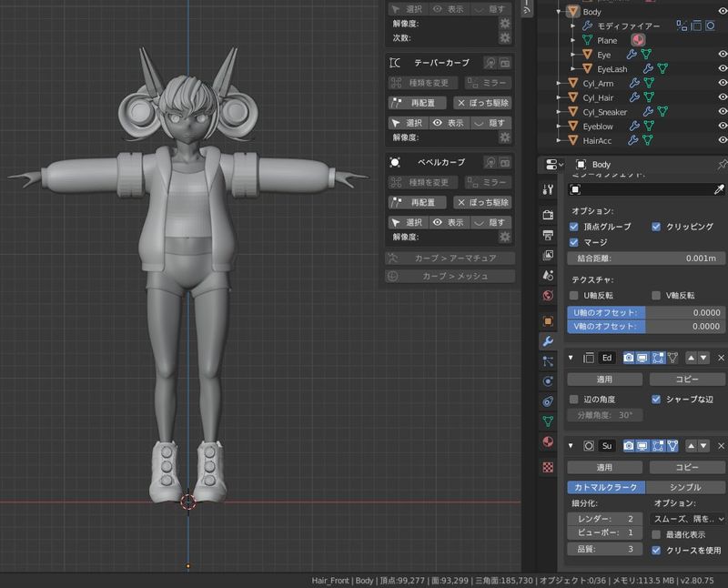
Task: Uncheck the クリッピング checkbox
Action: [x=656, y=227]
